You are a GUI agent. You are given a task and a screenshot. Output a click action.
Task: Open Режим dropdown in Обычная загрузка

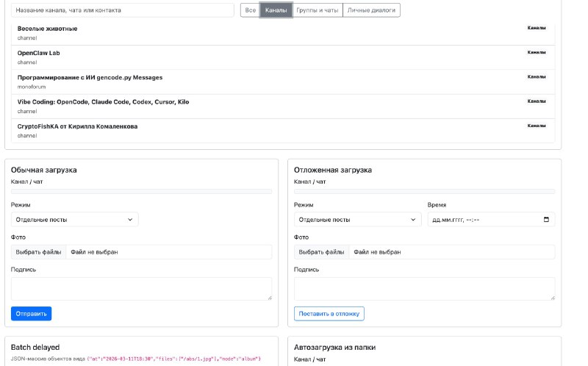[74, 220]
